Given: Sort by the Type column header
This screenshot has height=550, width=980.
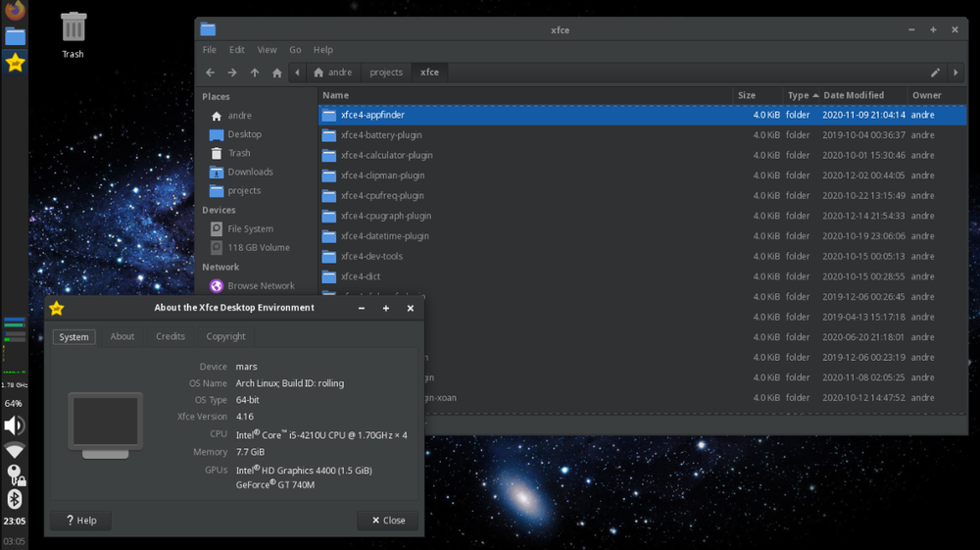Looking at the screenshot, I should (802, 95).
